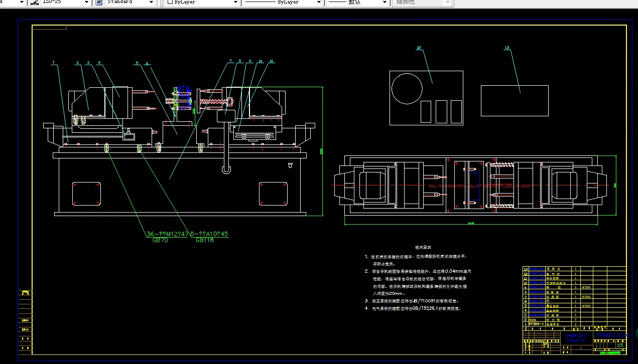Click HT200 material in parts list row 9

point(586,288)
